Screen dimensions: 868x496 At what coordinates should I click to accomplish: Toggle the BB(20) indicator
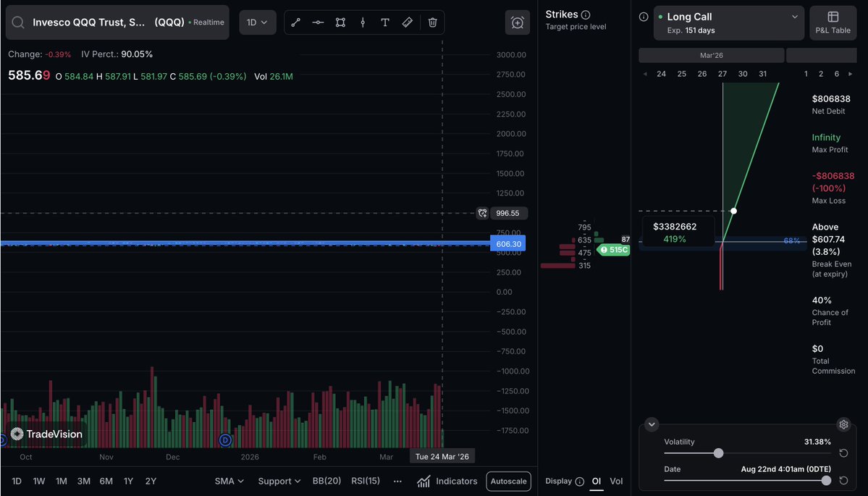326,481
